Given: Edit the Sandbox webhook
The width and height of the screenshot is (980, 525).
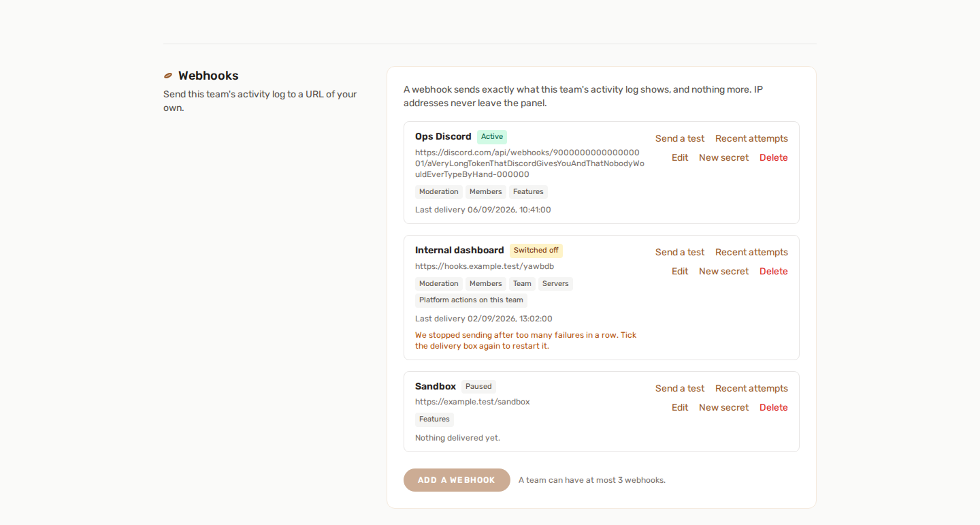Looking at the screenshot, I should 680,407.
